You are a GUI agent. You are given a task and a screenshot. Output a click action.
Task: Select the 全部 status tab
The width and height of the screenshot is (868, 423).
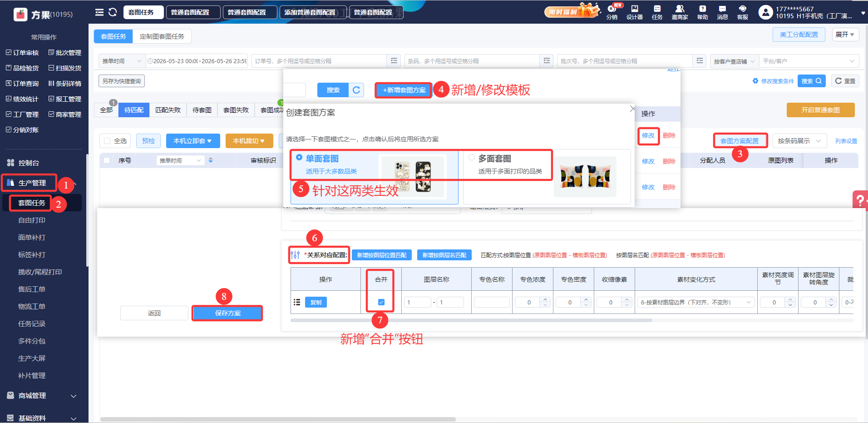pos(106,110)
